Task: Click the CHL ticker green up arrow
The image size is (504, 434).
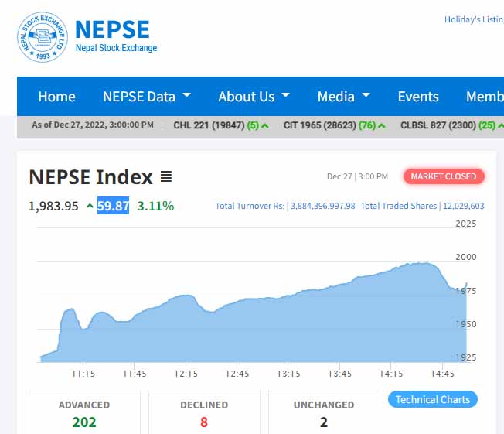Action: click(265, 125)
